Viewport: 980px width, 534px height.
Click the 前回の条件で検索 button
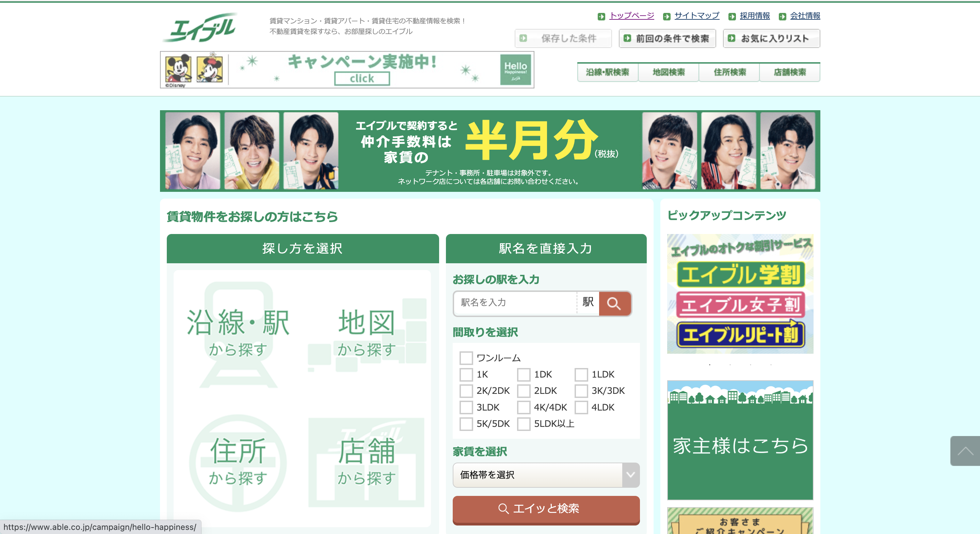coord(668,38)
